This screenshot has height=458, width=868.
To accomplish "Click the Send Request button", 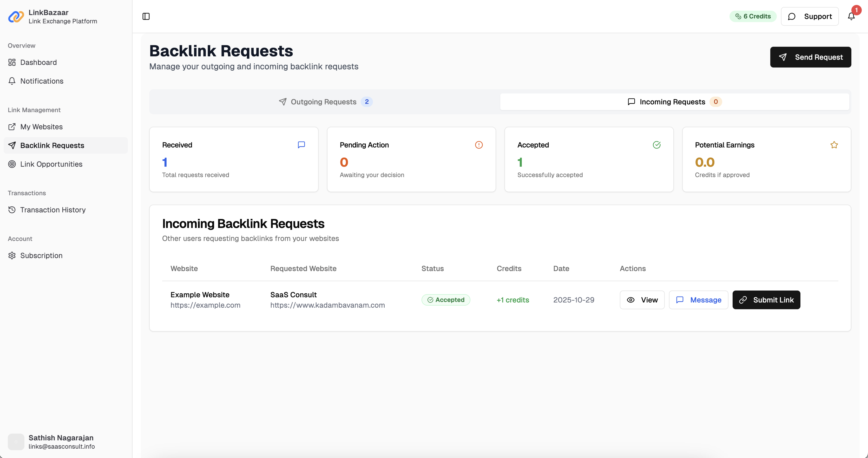I will 810,57.
